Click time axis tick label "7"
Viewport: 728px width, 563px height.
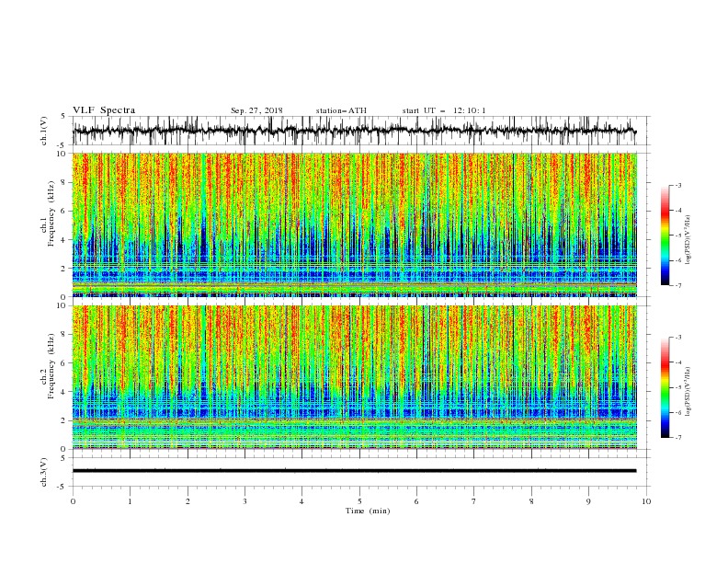[x=474, y=501]
